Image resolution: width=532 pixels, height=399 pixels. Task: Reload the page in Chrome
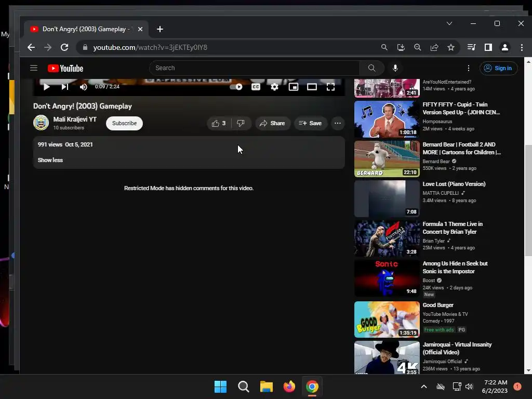point(64,47)
